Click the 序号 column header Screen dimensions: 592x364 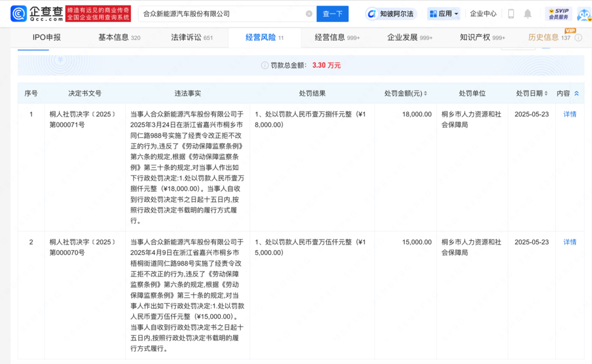31,93
